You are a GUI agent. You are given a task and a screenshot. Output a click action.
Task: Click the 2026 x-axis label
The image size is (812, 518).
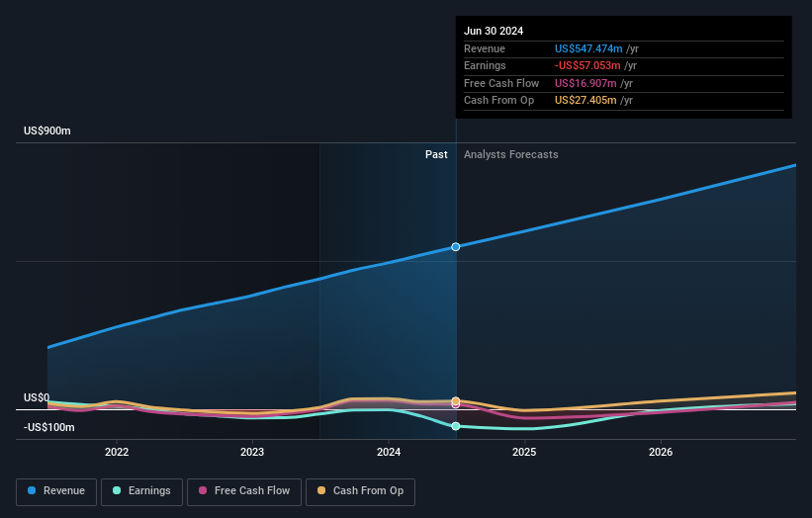click(661, 453)
